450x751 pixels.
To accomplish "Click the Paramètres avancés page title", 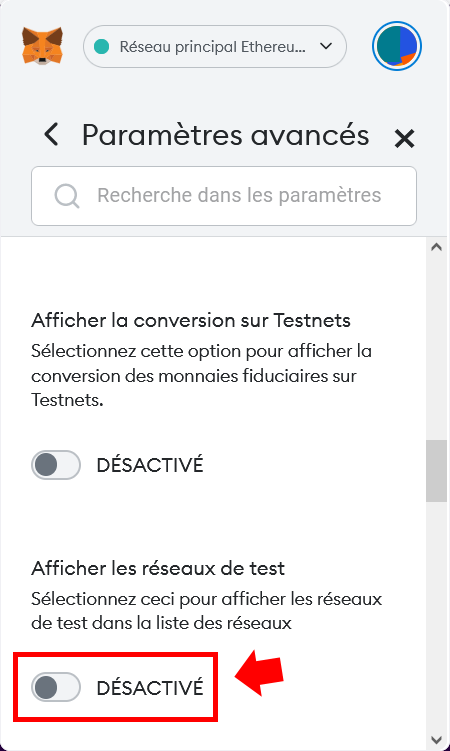I will (225, 136).
